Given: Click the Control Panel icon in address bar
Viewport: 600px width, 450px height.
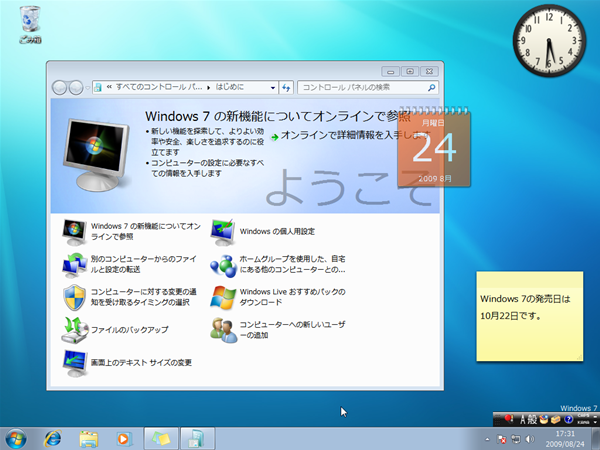Looking at the screenshot, I should [98, 88].
